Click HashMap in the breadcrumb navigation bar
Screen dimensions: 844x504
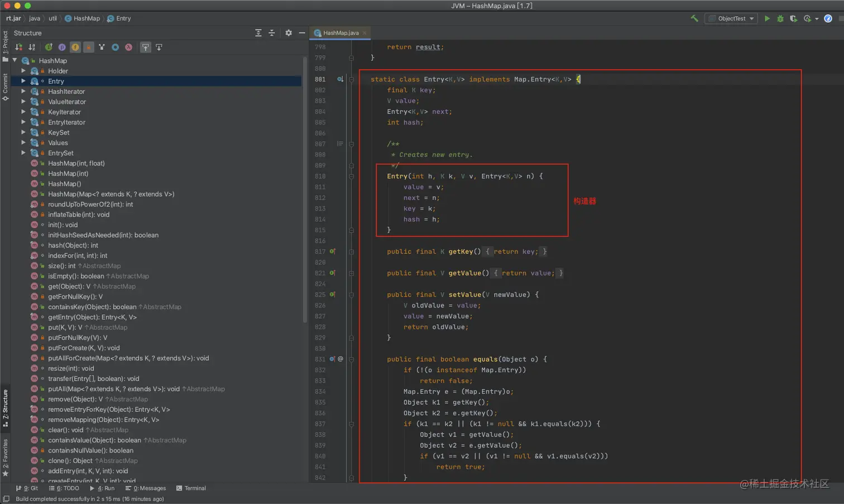coord(87,18)
